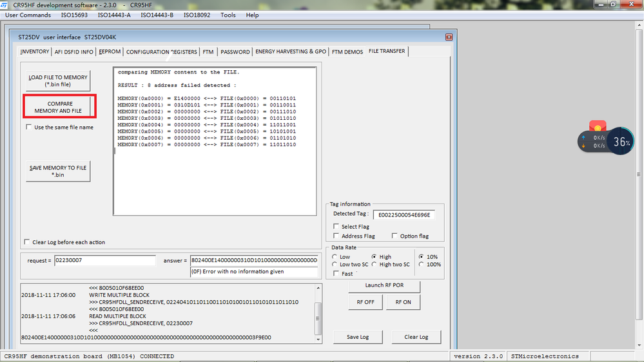Click the 36% memory usage widget
The width and height of the screenshot is (644, 362).
point(621,142)
